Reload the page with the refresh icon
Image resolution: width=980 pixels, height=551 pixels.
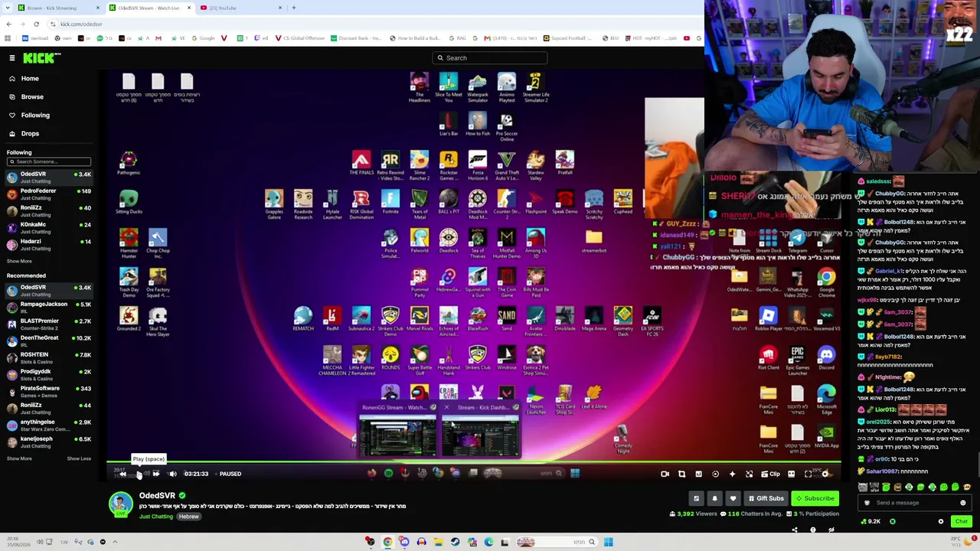(x=36, y=24)
